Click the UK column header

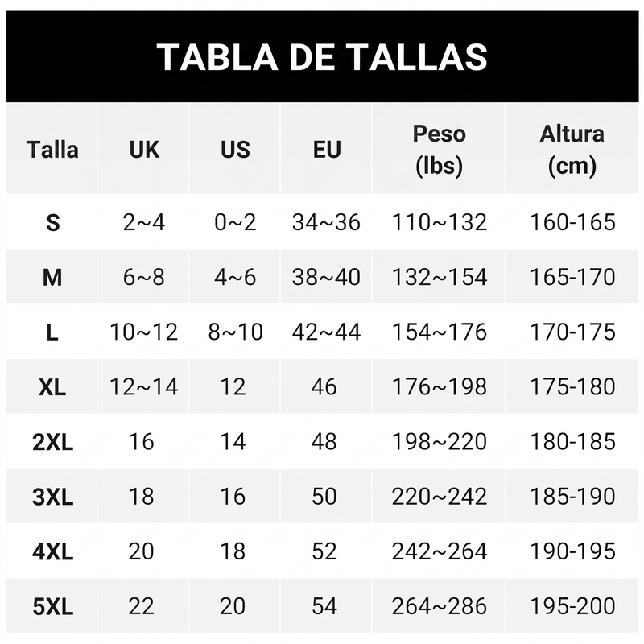click(x=144, y=149)
